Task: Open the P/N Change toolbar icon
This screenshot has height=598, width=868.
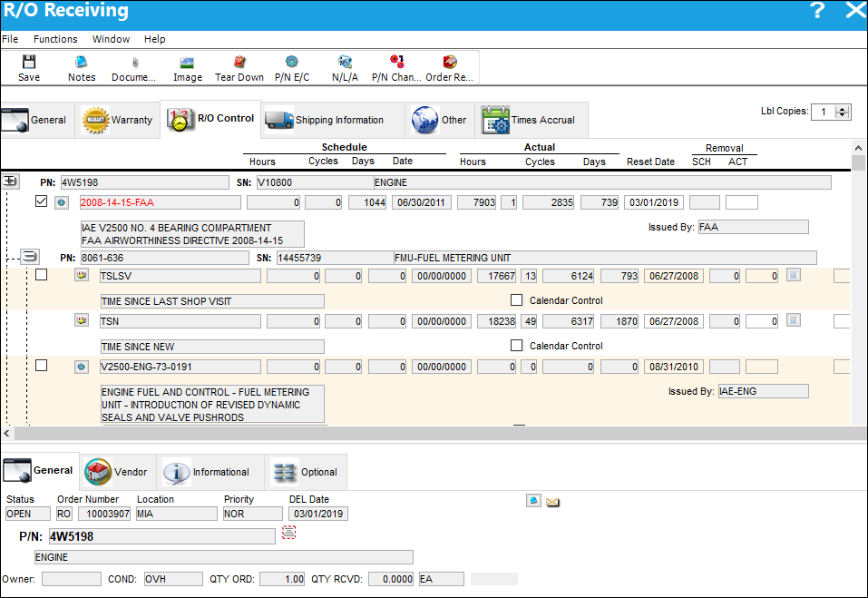Action: coord(396,67)
